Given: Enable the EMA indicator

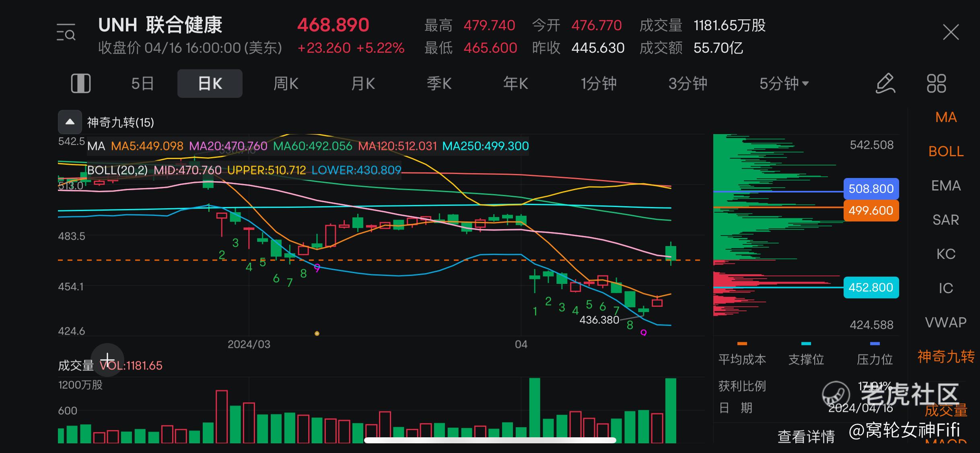Looking at the screenshot, I should (x=946, y=186).
